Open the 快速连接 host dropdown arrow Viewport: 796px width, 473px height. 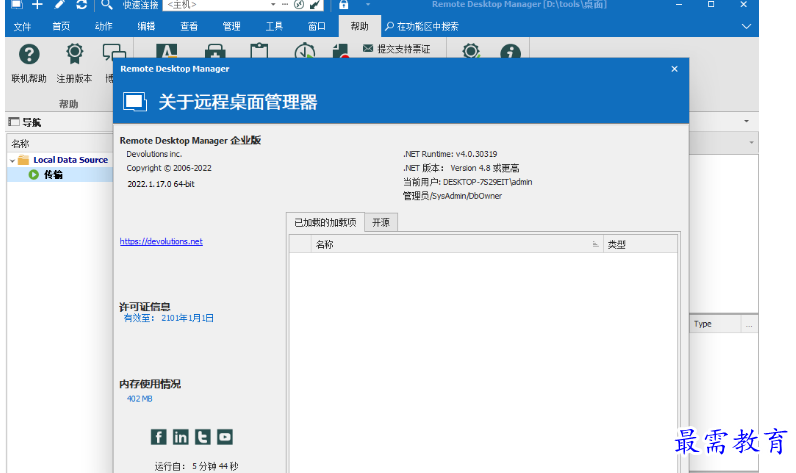pyautogui.click(x=273, y=5)
